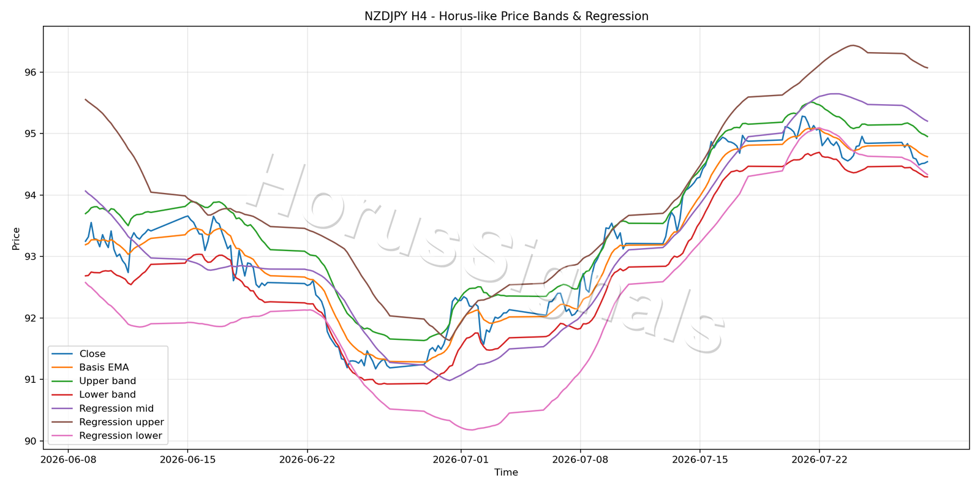Image resolution: width=980 pixels, height=490 pixels.
Task: Select the 'Upper band' legend entry
Action: 107,381
